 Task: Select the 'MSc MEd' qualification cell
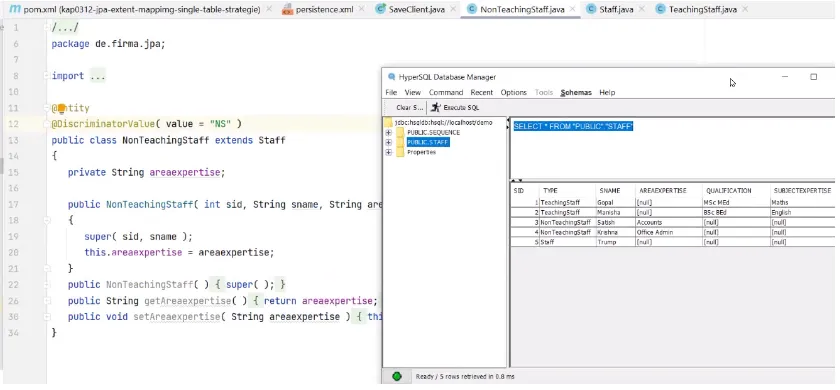pos(735,202)
